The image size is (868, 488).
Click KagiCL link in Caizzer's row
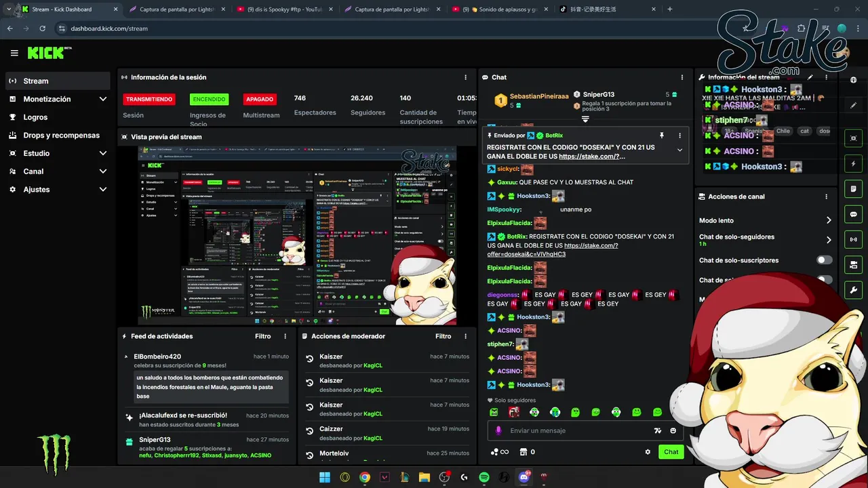373,438
